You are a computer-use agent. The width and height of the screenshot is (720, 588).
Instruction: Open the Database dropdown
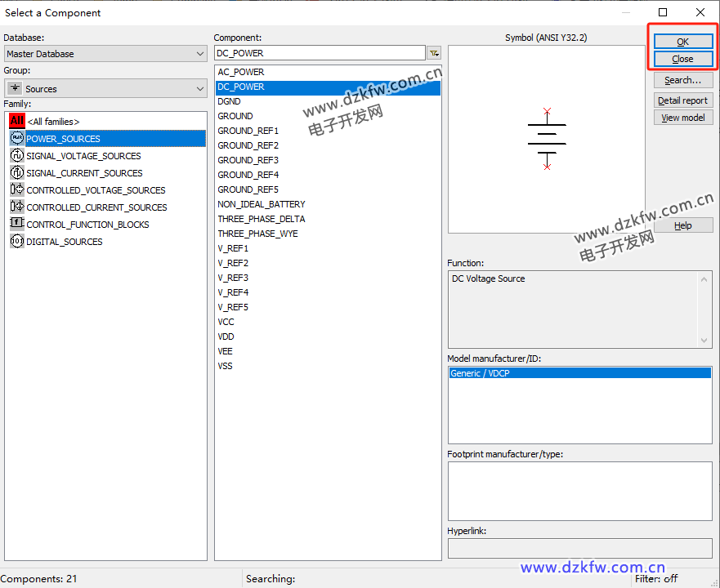pyautogui.click(x=105, y=54)
